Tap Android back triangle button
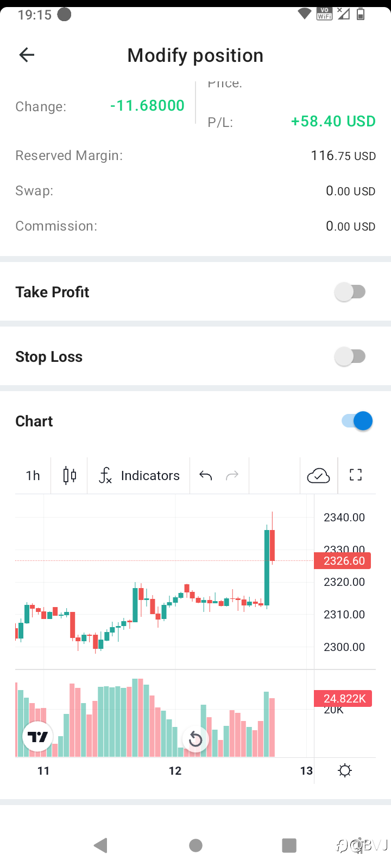Screen dimensions: 391x868 click(x=101, y=845)
